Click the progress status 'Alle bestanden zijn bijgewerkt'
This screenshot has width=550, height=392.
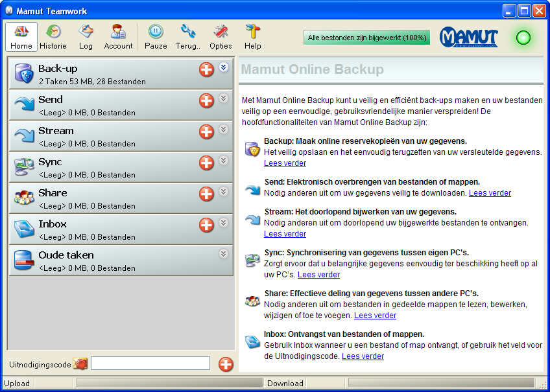coord(367,38)
